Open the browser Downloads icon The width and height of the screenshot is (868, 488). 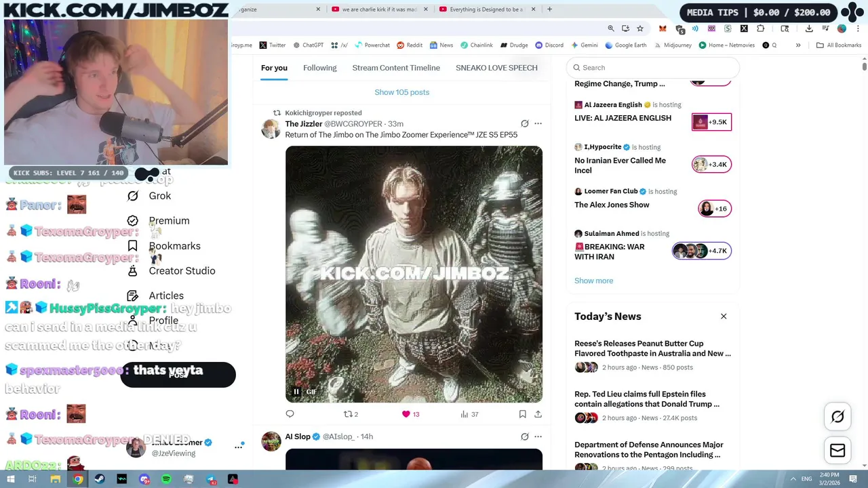pos(809,28)
